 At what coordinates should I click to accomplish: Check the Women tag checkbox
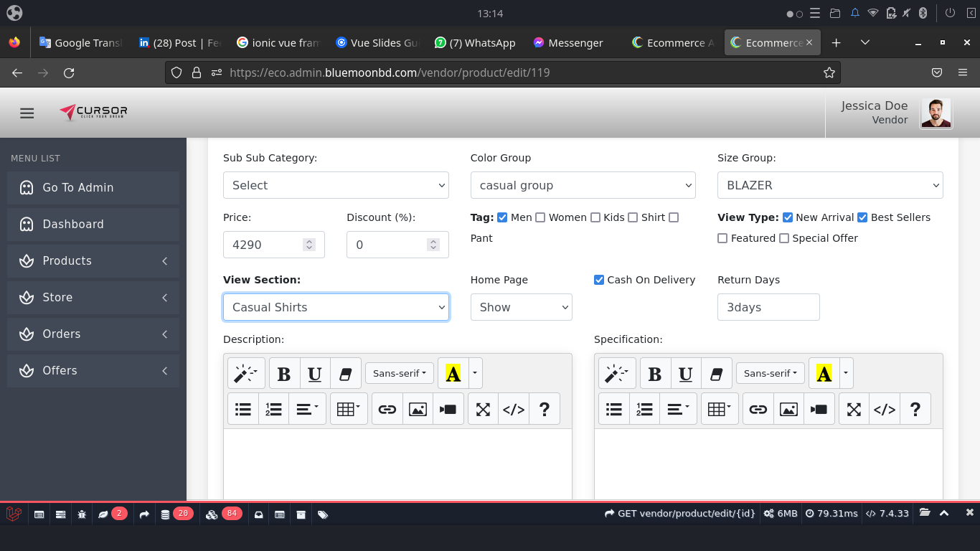coord(540,217)
